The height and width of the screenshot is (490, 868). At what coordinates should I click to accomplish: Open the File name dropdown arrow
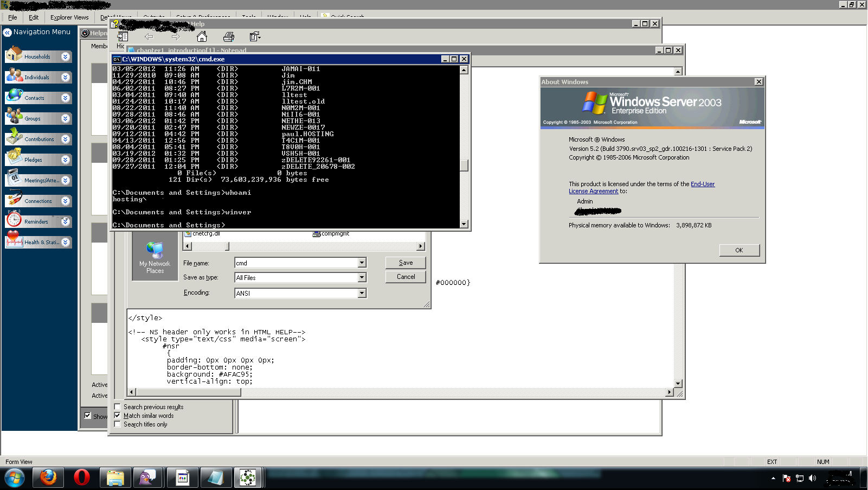(x=362, y=263)
